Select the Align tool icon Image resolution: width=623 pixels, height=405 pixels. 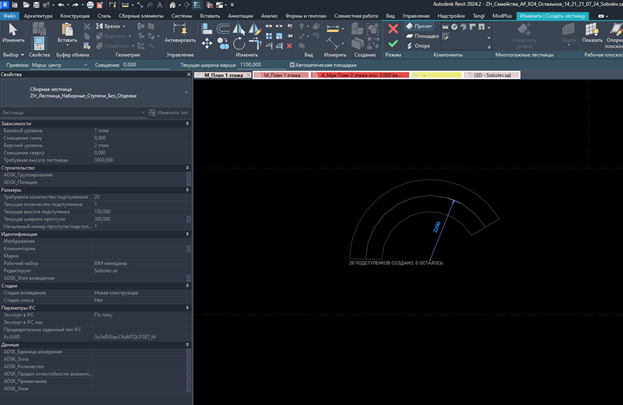[207, 28]
